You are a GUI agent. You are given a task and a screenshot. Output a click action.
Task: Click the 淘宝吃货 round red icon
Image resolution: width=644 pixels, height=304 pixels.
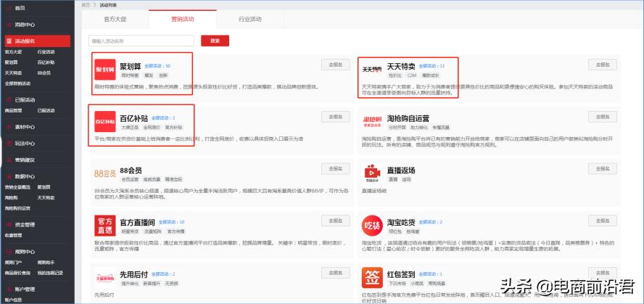pos(372,226)
